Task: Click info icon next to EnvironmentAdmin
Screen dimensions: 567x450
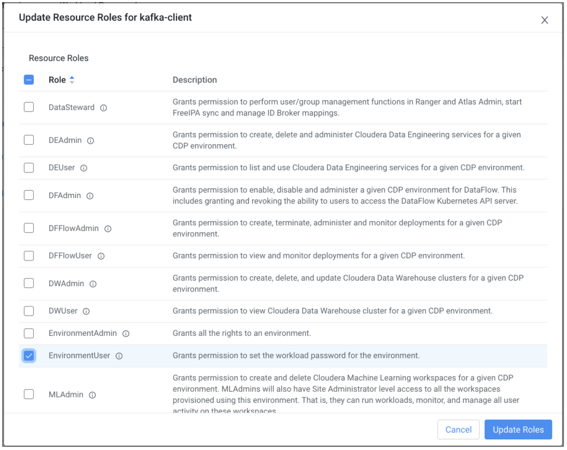Action: tap(126, 334)
